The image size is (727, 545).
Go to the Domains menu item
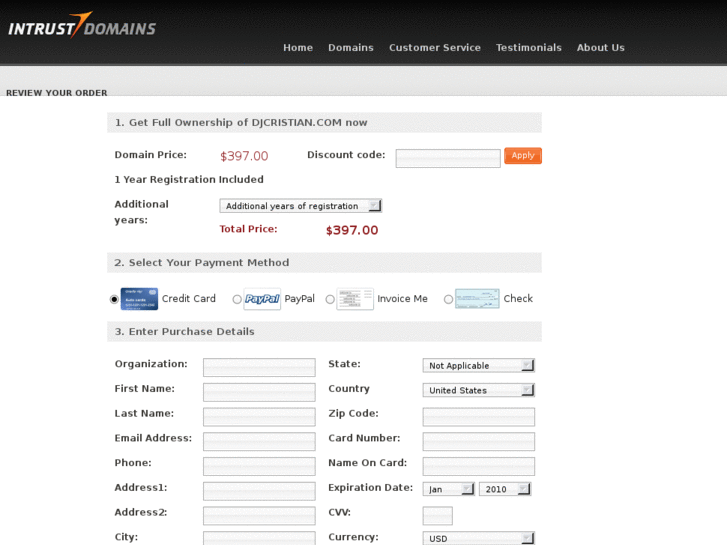pos(350,48)
